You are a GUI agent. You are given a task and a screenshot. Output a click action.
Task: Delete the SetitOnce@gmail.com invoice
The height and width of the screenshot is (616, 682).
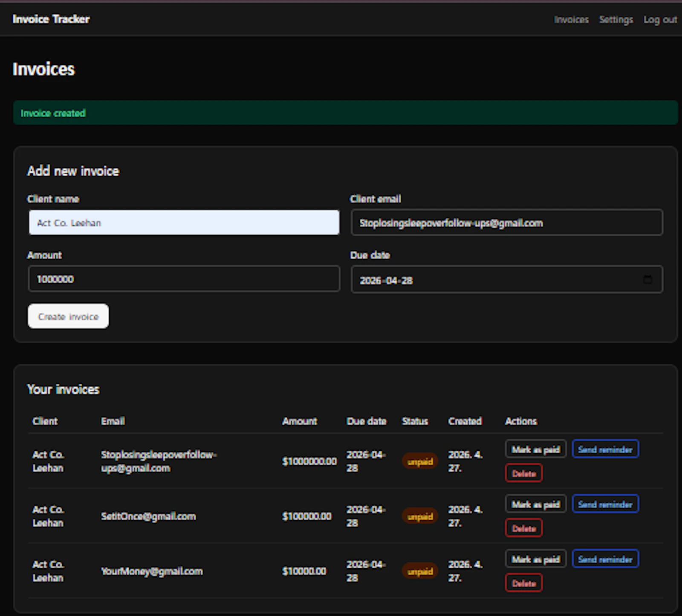tap(524, 528)
